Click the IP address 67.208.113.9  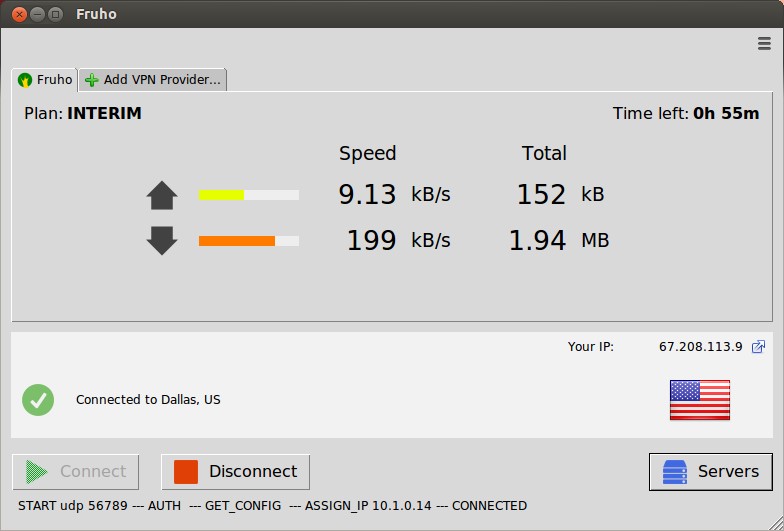(x=700, y=347)
